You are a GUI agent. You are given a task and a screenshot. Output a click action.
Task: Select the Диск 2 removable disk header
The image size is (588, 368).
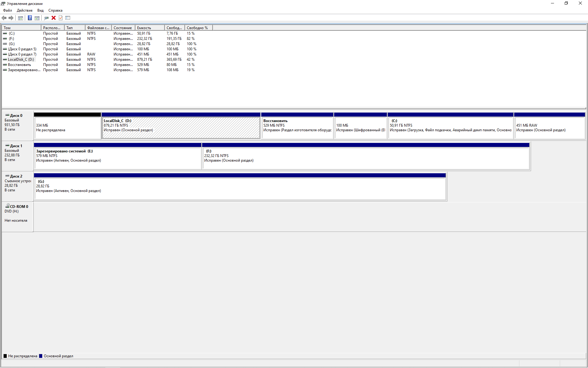(x=18, y=186)
